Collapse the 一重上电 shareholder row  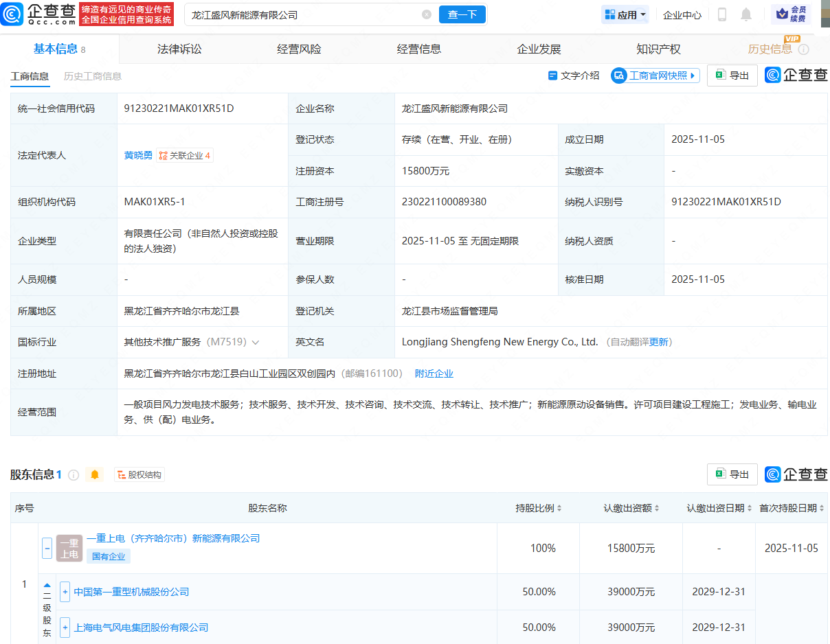[x=47, y=548]
